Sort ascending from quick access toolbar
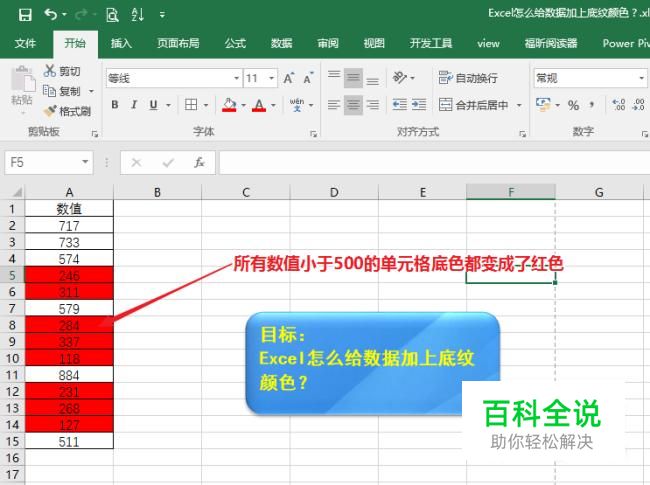 tap(138, 15)
